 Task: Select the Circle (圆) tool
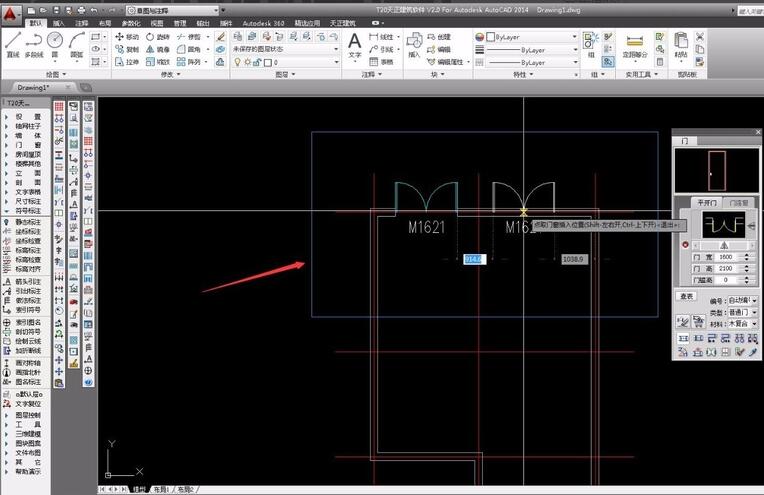(55, 44)
